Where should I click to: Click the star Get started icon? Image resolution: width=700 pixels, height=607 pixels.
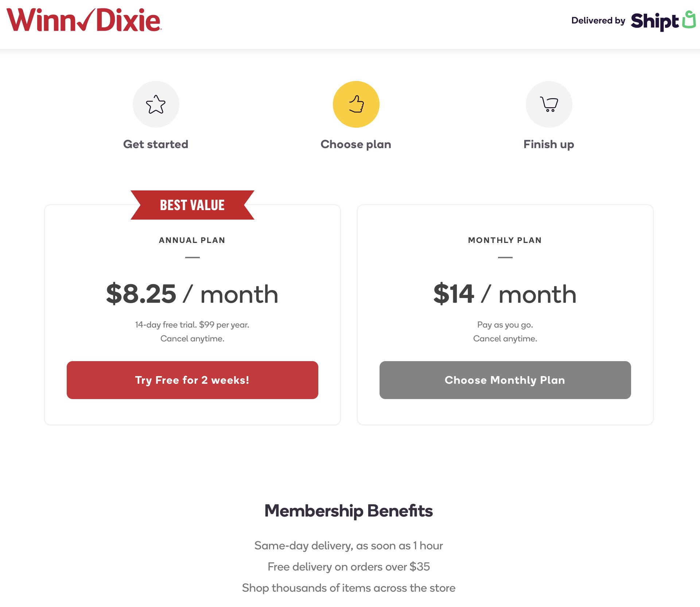(x=156, y=104)
